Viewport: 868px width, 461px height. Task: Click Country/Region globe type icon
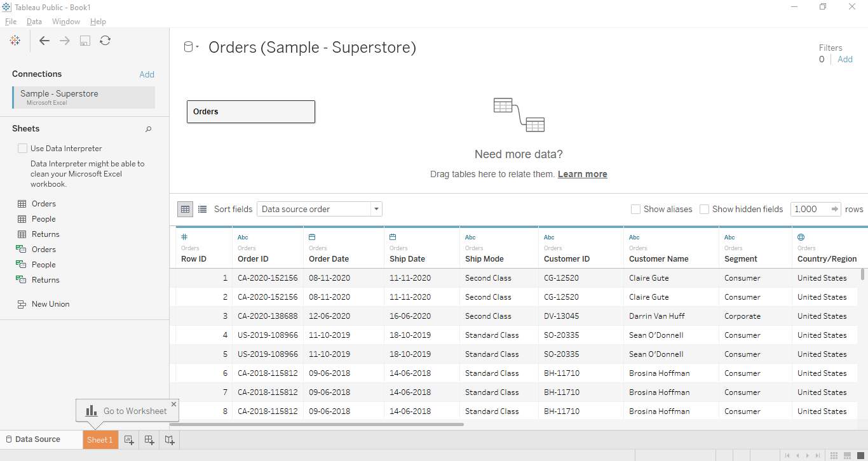coord(801,237)
